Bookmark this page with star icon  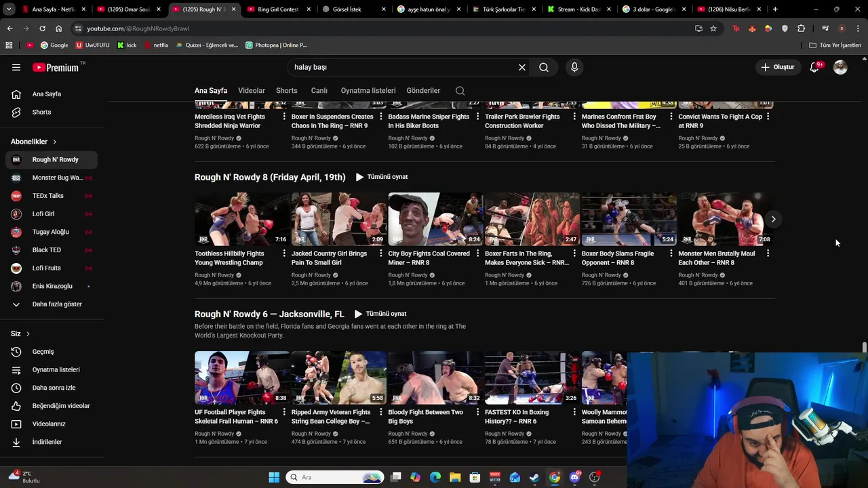pyautogui.click(x=713, y=28)
